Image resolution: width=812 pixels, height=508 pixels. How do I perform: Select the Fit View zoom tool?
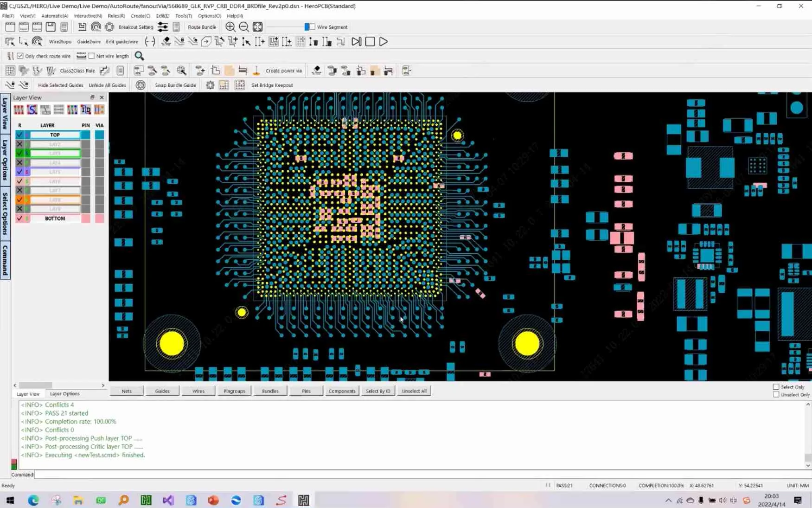tap(257, 27)
